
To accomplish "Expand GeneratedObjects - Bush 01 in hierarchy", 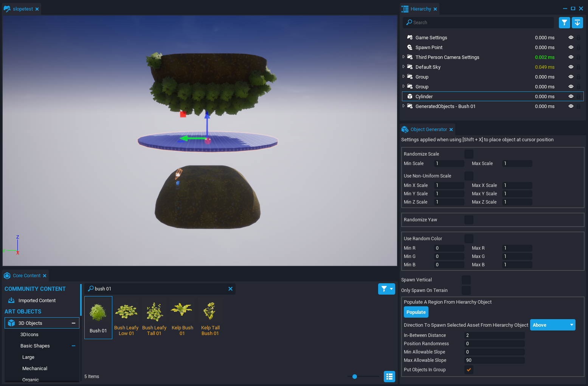I will coord(403,106).
